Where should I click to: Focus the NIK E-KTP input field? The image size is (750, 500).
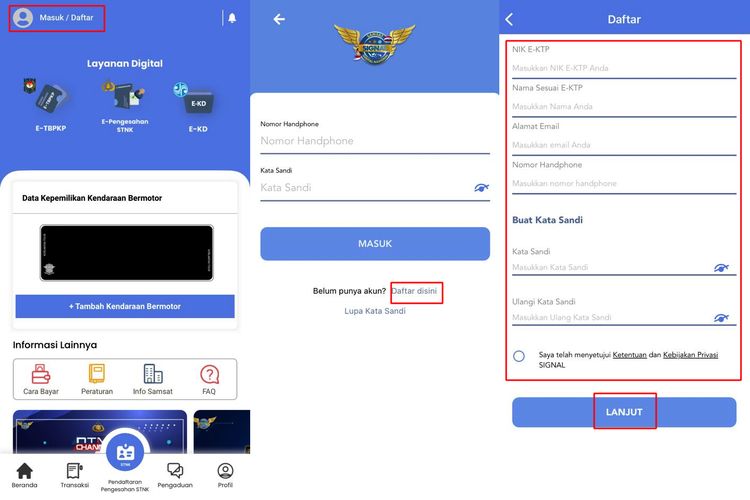(624, 68)
